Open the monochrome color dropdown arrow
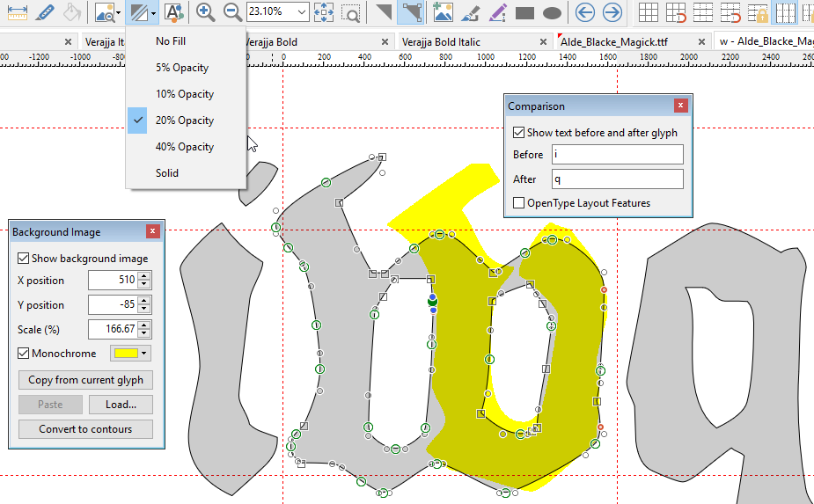Screen dimensions: 814x504 click(143, 354)
